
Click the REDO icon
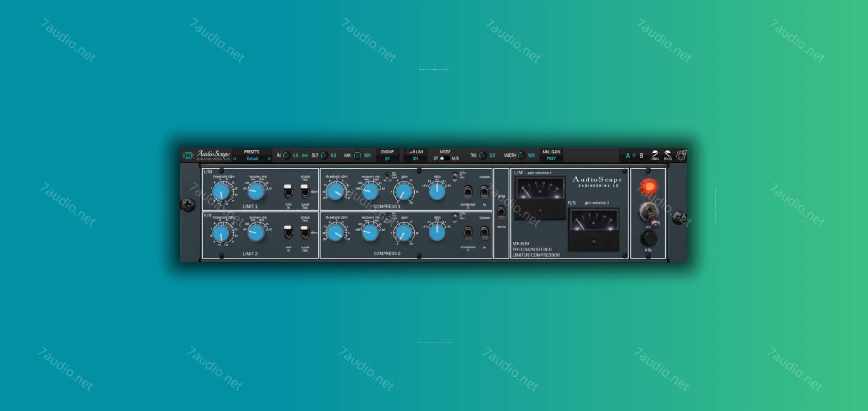click(667, 155)
